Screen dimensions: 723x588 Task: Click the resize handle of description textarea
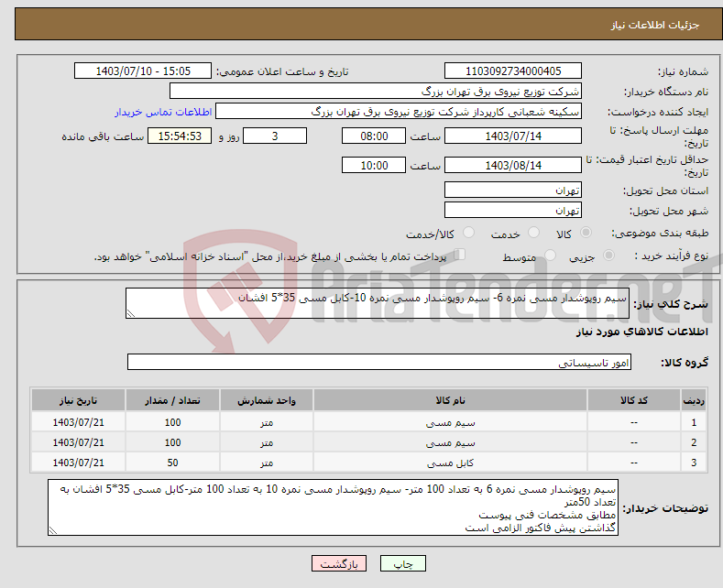131,313
